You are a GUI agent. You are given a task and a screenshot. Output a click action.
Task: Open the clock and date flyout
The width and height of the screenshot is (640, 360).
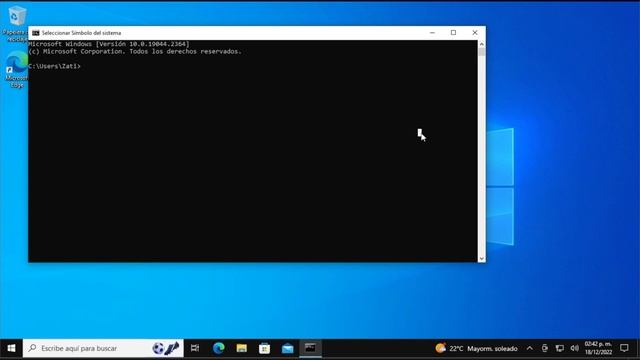[598, 348]
